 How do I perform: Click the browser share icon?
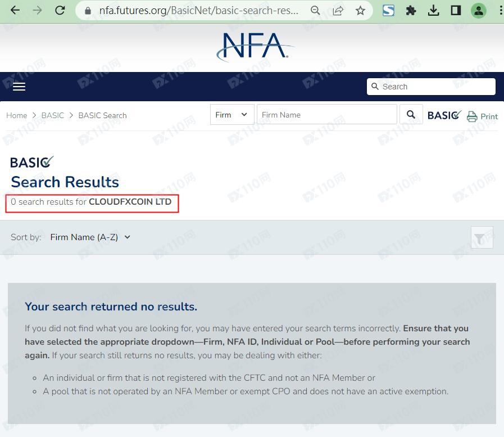click(338, 11)
